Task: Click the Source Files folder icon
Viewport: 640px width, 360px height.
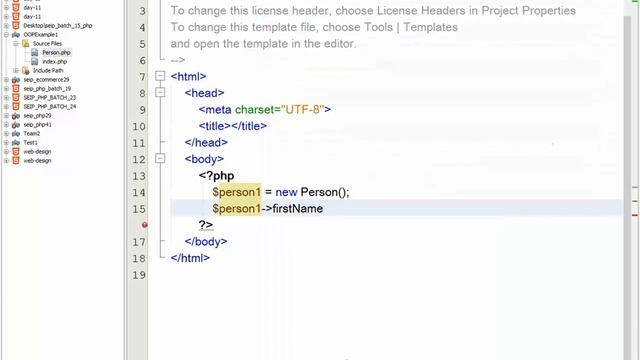Action: click(26, 44)
